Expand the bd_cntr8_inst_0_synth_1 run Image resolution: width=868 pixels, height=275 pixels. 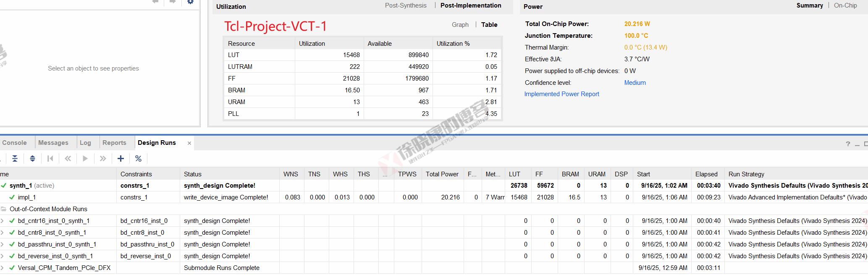(x=2, y=232)
